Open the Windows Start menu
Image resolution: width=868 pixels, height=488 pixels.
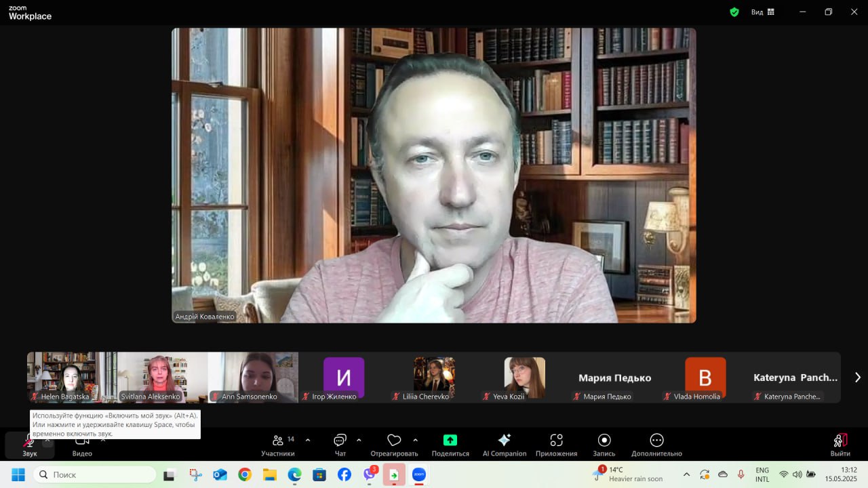(18, 474)
